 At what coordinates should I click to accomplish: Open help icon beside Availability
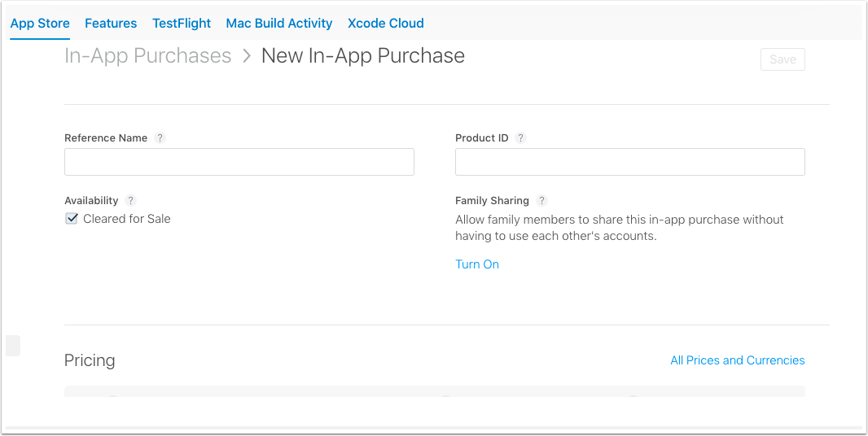pos(130,201)
